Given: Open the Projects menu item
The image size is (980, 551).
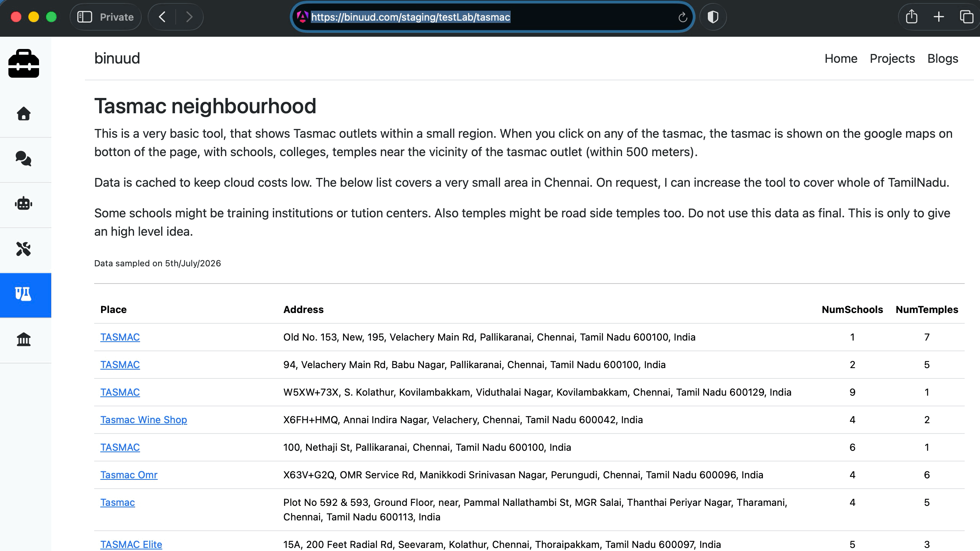Looking at the screenshot, I should [892, 59].
